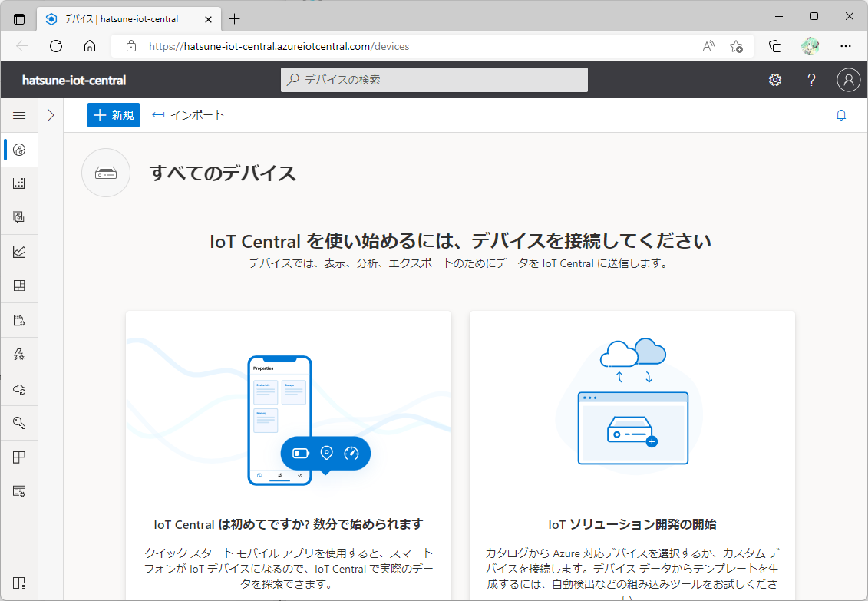Open notifications bell icon
This screenshot has height=601, width=868.
(841, 115)
